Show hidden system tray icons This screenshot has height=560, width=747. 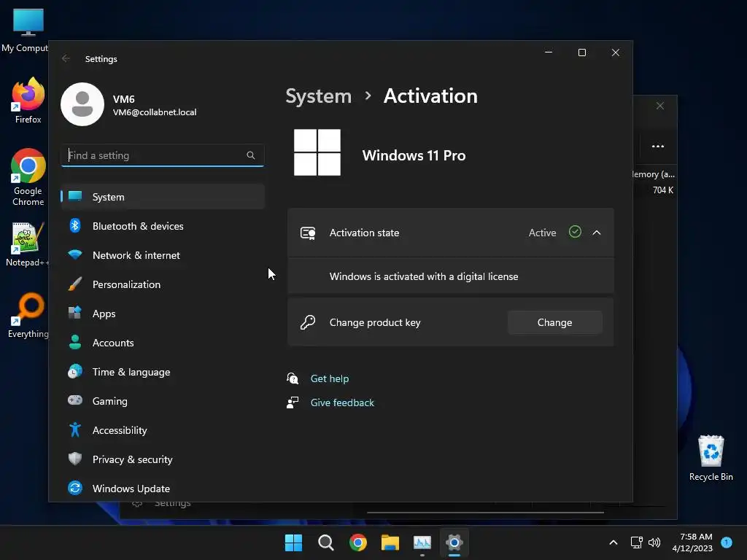(614, 542)
